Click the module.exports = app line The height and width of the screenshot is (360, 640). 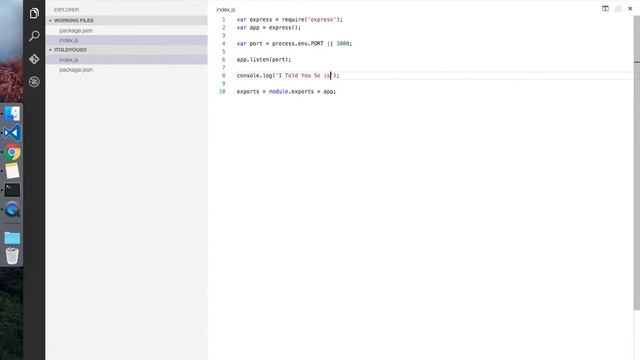pyautogui.click(x=286, y=92)
